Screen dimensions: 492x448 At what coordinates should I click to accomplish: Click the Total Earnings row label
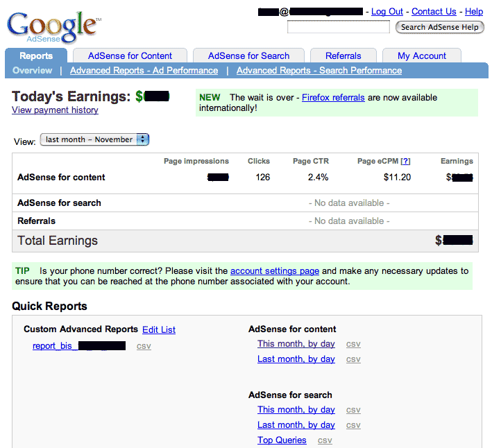(58, 241)
